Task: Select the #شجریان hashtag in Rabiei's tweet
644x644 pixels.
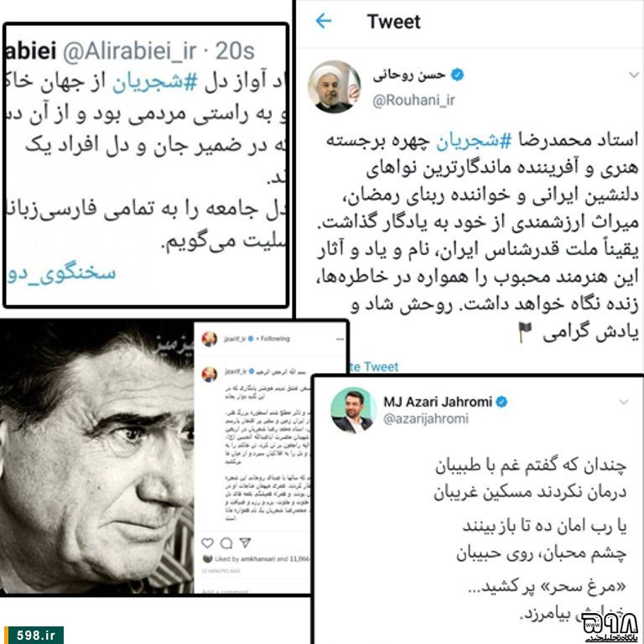Action: pyautogui.click(x=155, y=81)
